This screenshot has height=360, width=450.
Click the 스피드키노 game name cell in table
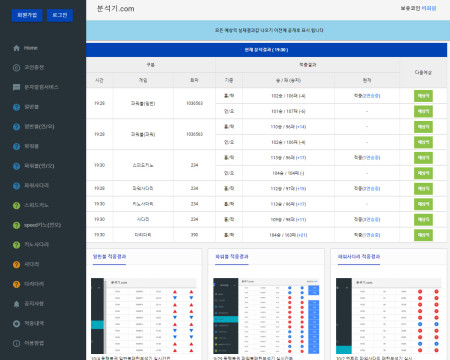143,165
